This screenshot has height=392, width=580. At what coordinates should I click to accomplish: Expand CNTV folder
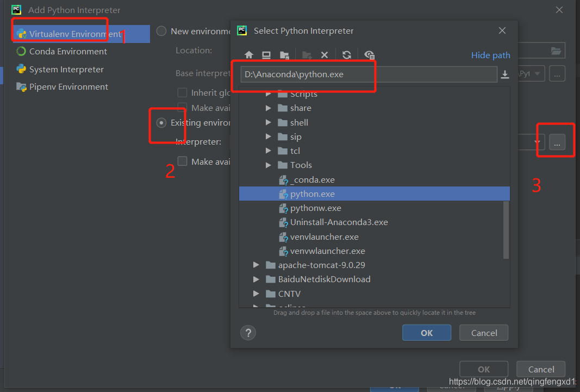pos(256,294)
